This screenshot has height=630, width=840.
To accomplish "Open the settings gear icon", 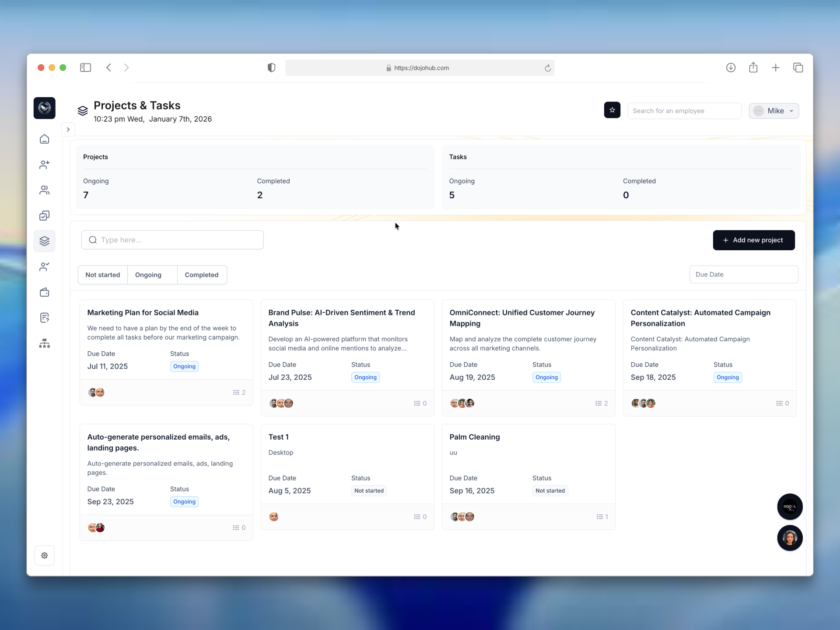I will (44, 555).
